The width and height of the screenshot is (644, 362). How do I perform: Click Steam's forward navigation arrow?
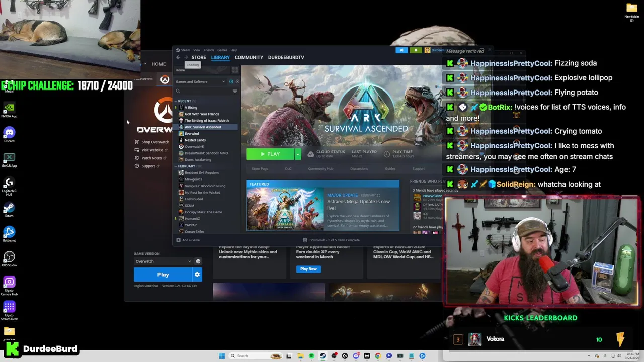click(x=186, y=57)
